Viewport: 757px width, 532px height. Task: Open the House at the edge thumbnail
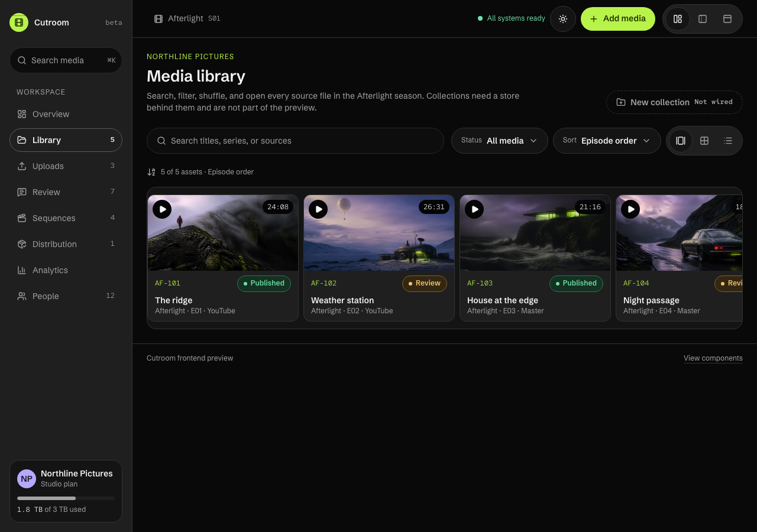click(535, 233)
